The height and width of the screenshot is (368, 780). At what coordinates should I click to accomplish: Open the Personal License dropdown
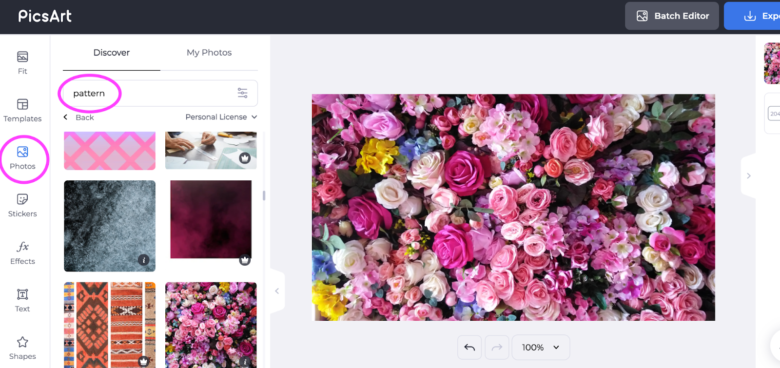tap(221, 117)
